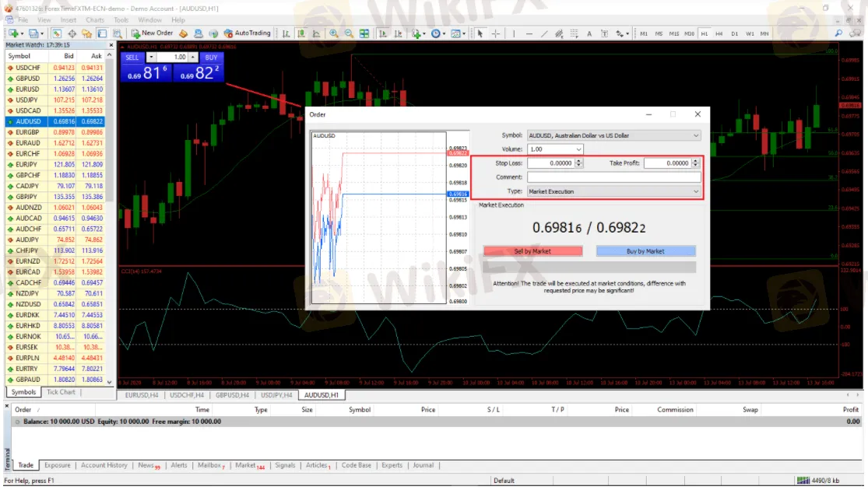868x490 pixels.
Task: Click the Sell by Market button
Action: click(532, 251)
